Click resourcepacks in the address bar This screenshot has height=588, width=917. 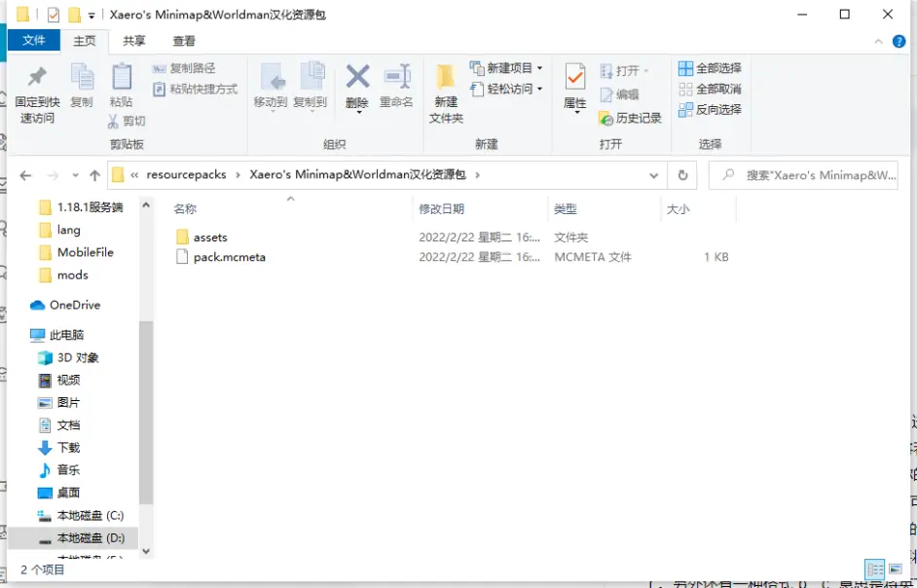tap(186, 174)
